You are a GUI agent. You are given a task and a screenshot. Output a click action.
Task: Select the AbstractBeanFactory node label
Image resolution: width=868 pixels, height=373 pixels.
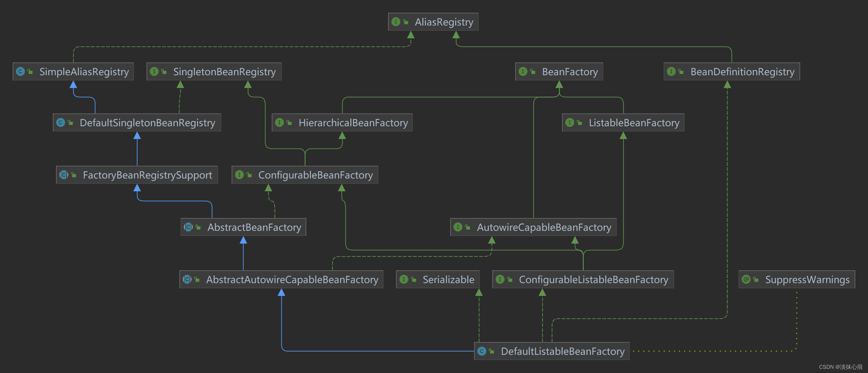click(254, 227)
